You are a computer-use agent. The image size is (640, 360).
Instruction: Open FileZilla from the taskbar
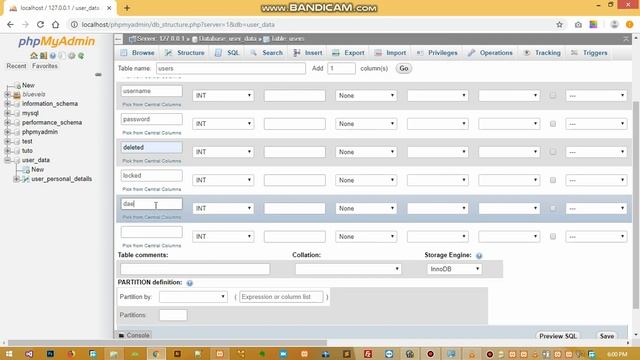point(368,354)
